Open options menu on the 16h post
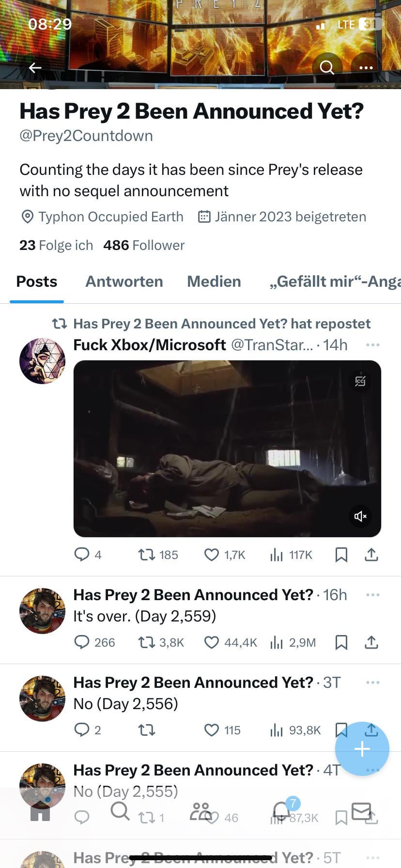 372,595
